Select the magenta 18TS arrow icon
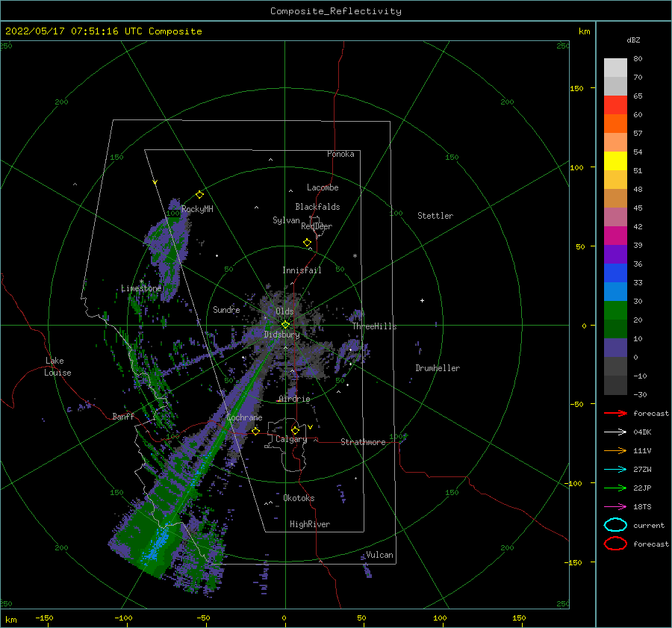 point(615,507)
